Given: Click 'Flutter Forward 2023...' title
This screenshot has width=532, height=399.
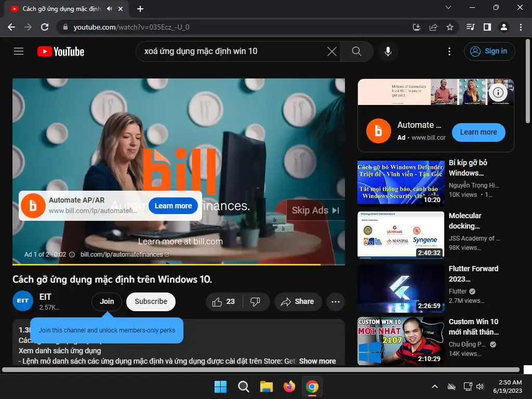Looking at the screenshot, I should point(473,274).
